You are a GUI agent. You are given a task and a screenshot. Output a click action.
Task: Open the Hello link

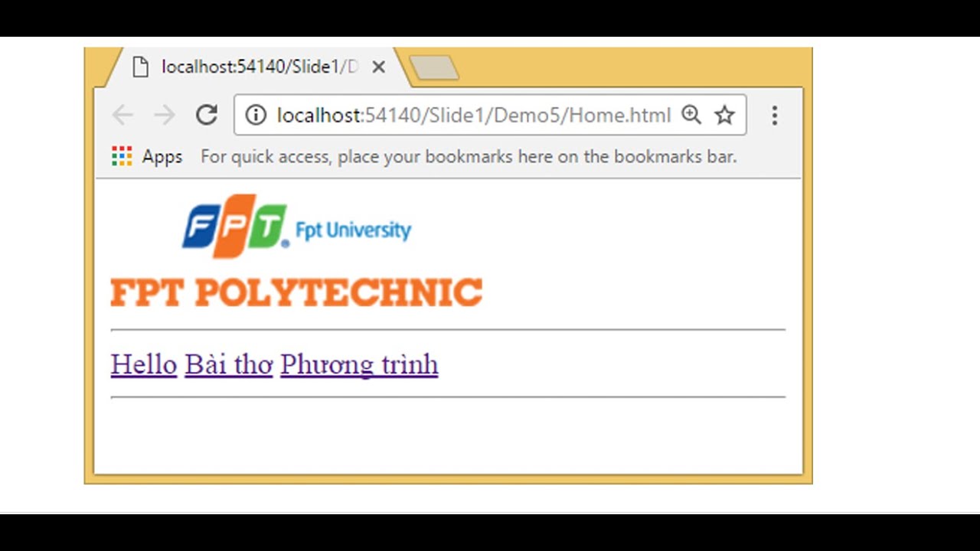pos(144,365)
